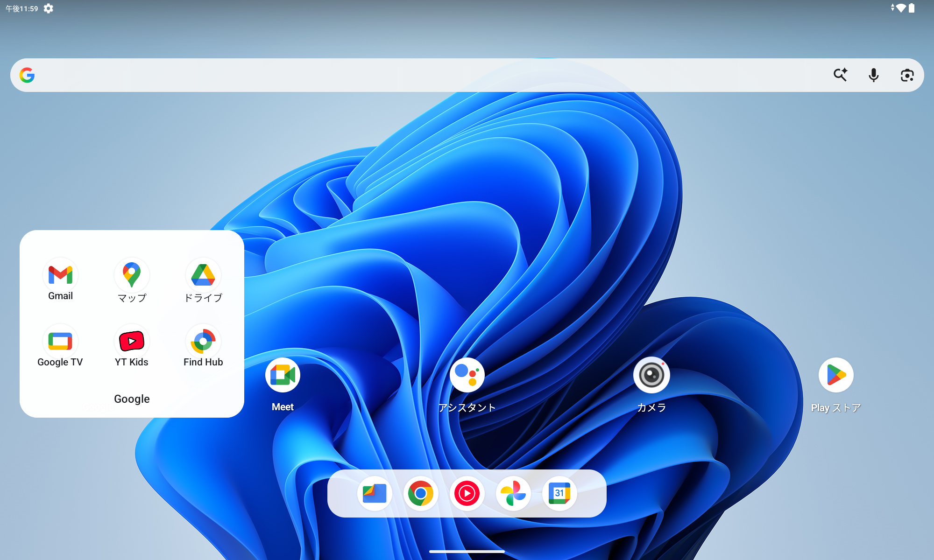Open Google Lens camera search
The height and width of the screenshot is (560, 934).
pos(907,75)
